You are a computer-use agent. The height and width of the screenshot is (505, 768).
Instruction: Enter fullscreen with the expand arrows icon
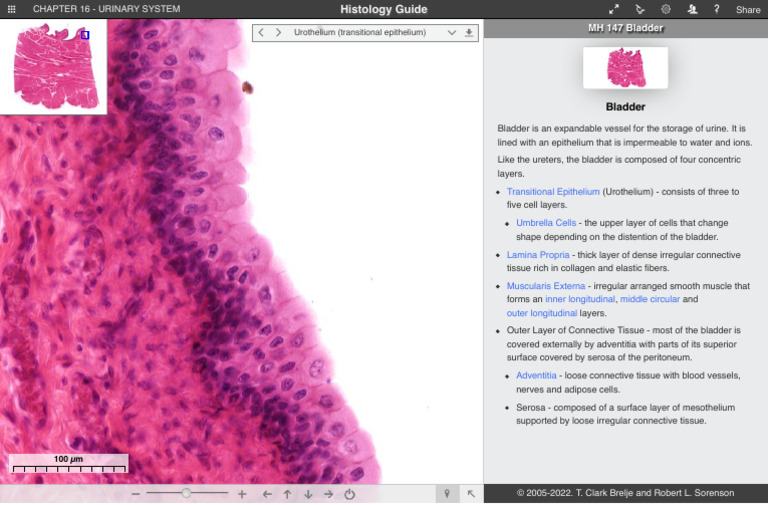pyautogui.click(x=614, y=9)
